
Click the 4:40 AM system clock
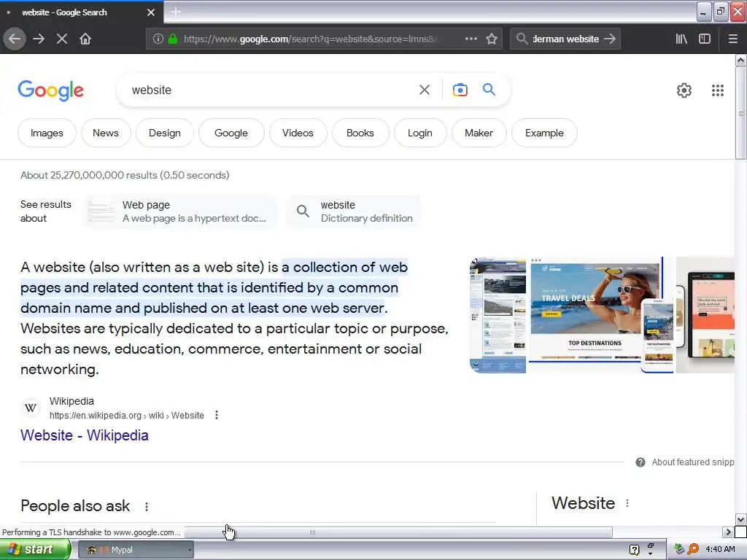[x=720, y=550]
